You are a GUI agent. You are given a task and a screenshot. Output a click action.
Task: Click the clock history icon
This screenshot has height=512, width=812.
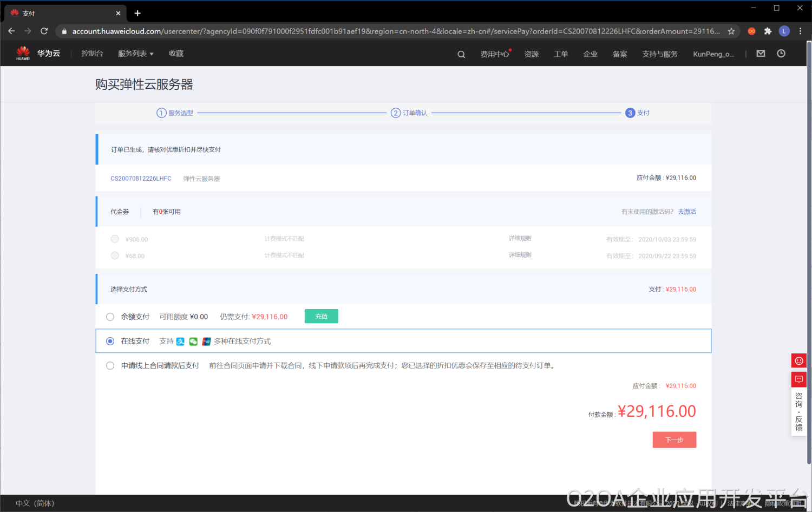(x=781, y=54)
